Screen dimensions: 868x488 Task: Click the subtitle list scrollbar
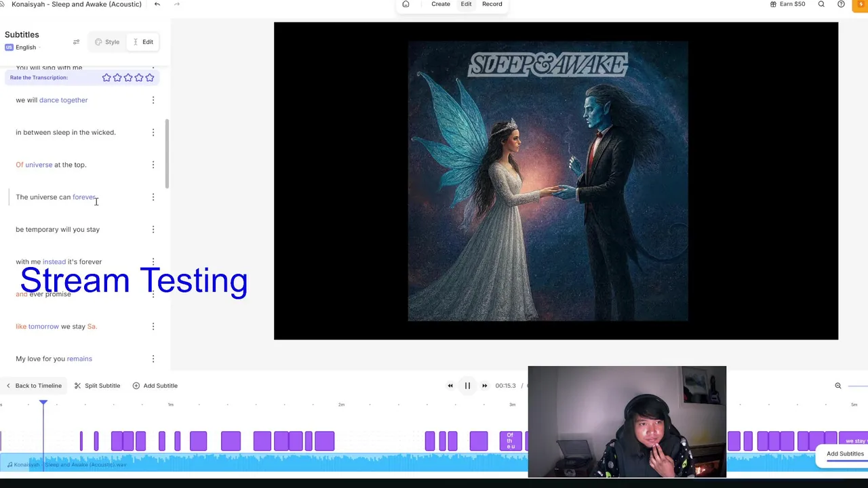pos(167,154)
